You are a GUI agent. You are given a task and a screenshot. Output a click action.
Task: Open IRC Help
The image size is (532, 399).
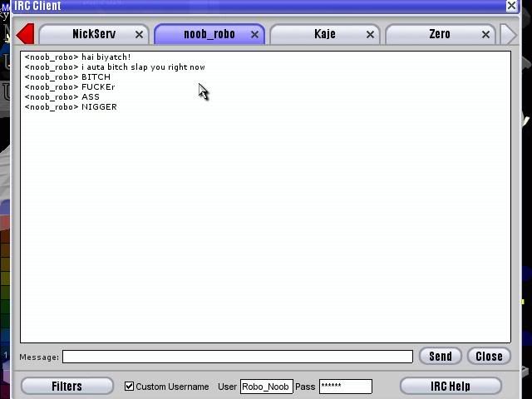point(451,386)
